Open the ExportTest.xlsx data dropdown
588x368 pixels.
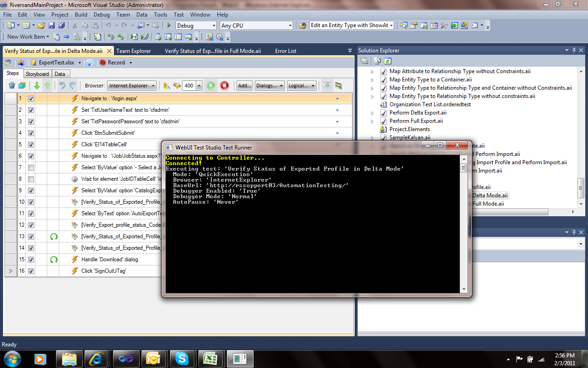pyautogui.click(x=79, y=63)
